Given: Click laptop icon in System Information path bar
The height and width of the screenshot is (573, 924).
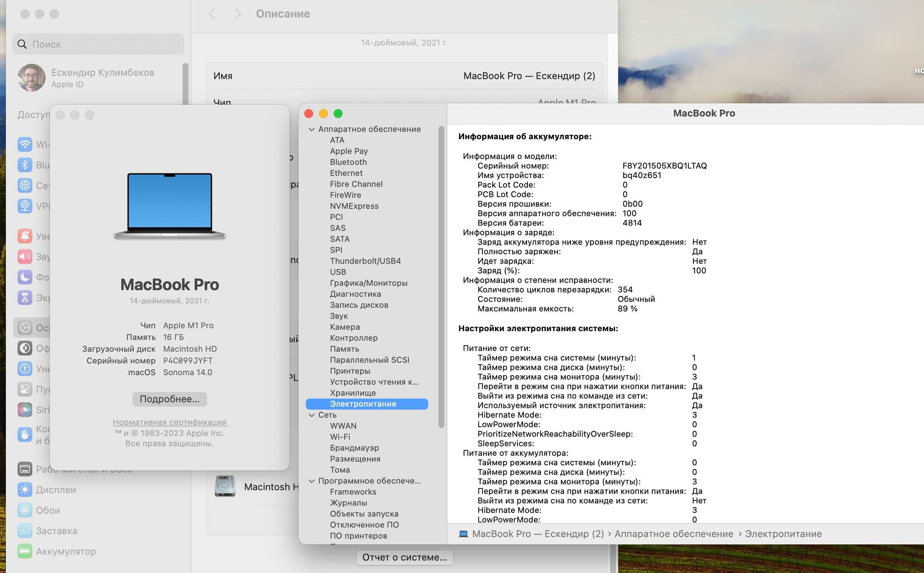Looking at the screenshot, I should click(x=463, y=533).
